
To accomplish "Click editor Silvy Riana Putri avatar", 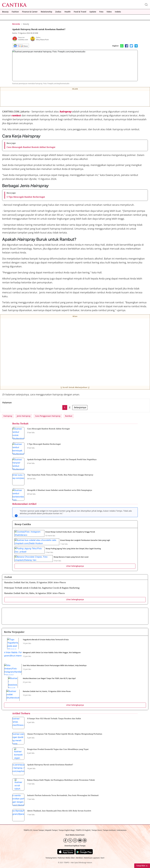I will pyautogui.click(x=33, y=39).
